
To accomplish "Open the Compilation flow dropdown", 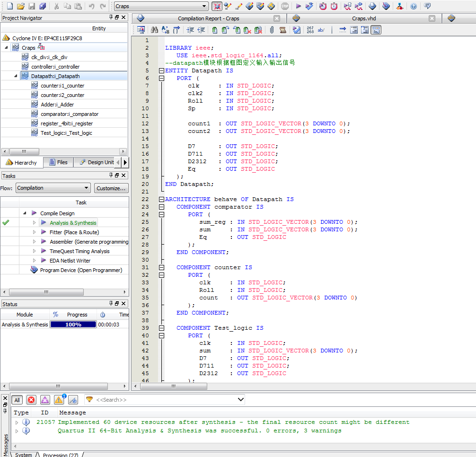I will 53,188.
